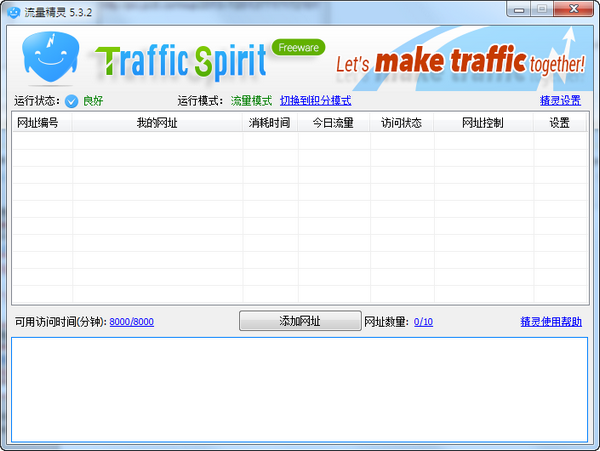Open the 0/10 URL count link
The width and height of the screenshot is (600, 451).
(x=423, y=322)
